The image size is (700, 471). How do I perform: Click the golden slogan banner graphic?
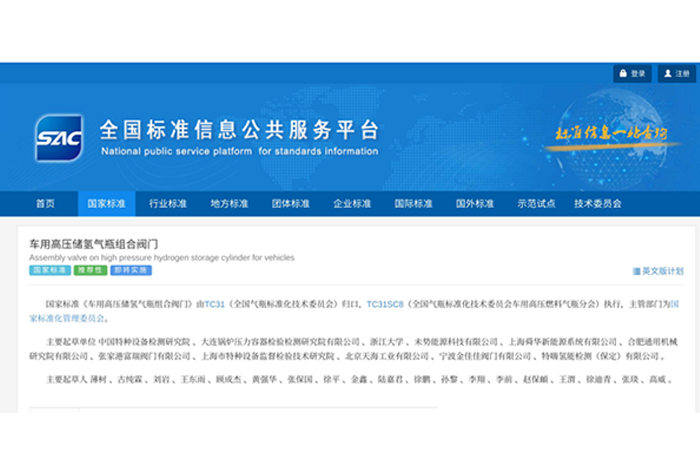[x=598, y=137]
